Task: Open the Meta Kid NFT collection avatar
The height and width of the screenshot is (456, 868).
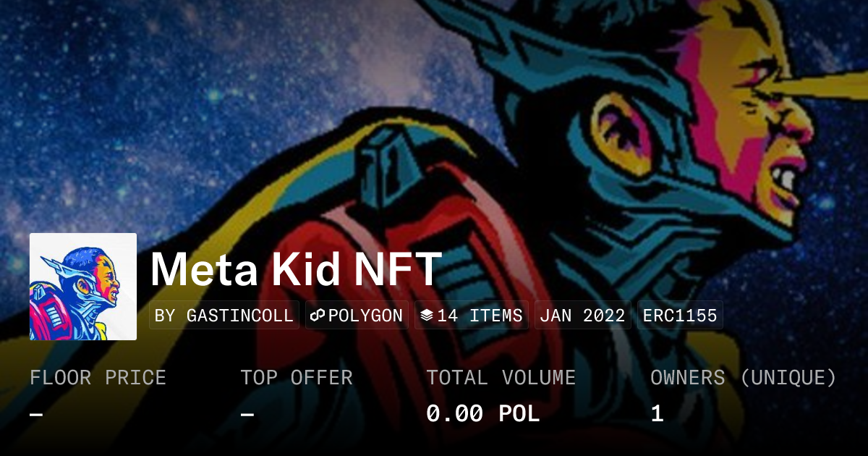Action: (x=83, y=287)
